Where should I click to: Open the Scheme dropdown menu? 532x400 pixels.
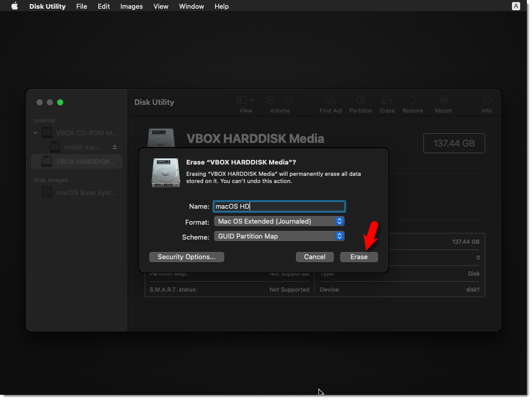click(279, 237)
